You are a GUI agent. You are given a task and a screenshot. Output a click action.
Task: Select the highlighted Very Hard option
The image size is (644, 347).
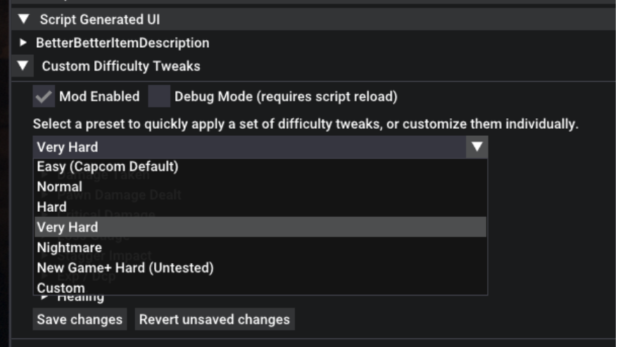point(68,227)
